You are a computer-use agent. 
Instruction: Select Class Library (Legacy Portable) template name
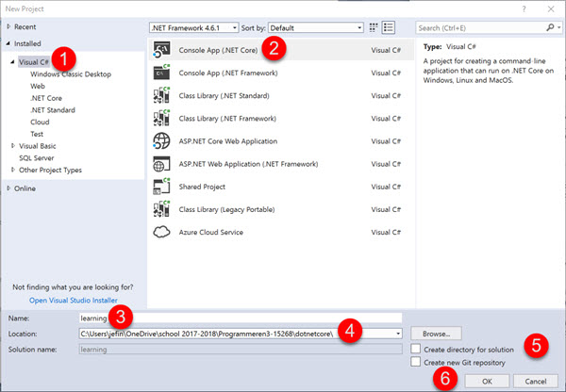(x=226, y=209)
